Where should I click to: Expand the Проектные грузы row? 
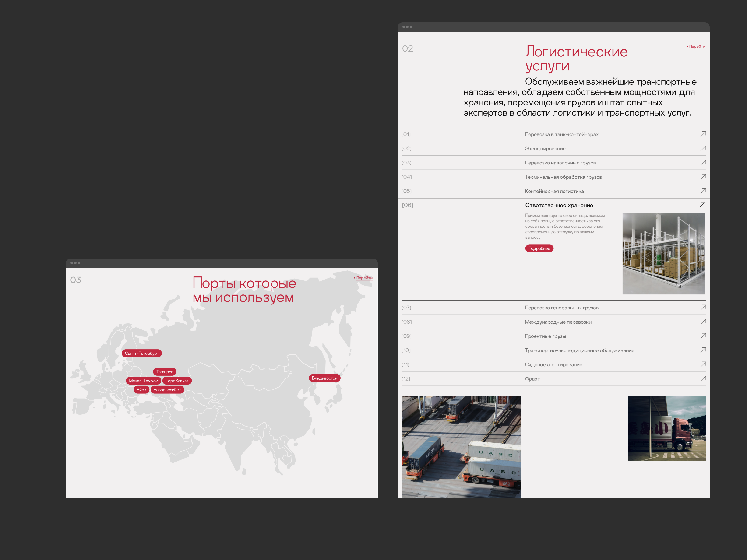(545, 336)
